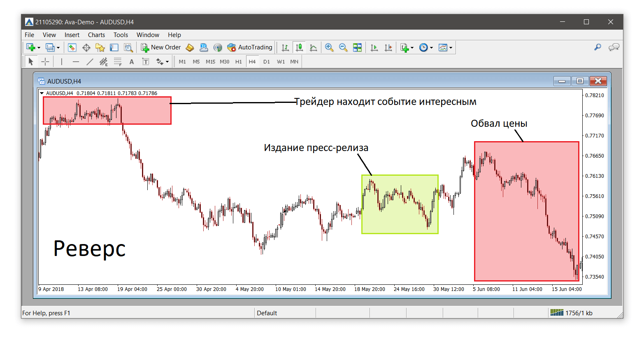
Task: Switch chart to M5 timeframe
Action: point(196,62)
